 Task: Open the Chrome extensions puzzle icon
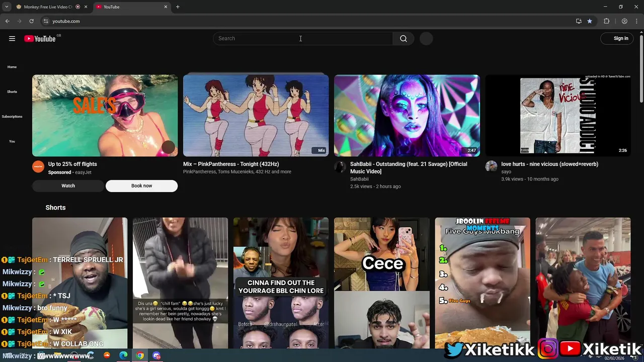pos(607,21)
